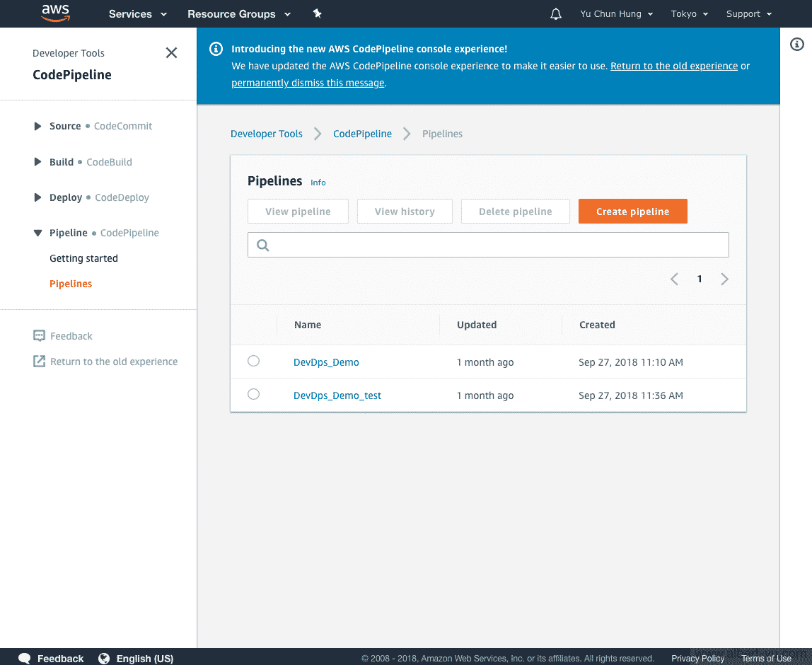Viewport: 812px width, 665px height.
Task: Click the globe language icon in footer
Action: click(x=104, y=658)
